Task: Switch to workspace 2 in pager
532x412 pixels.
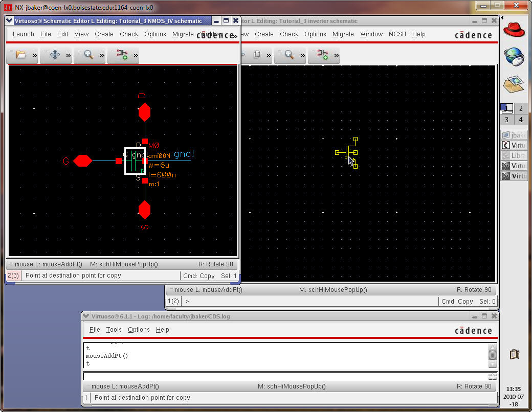Action: (x=521, y=108)
